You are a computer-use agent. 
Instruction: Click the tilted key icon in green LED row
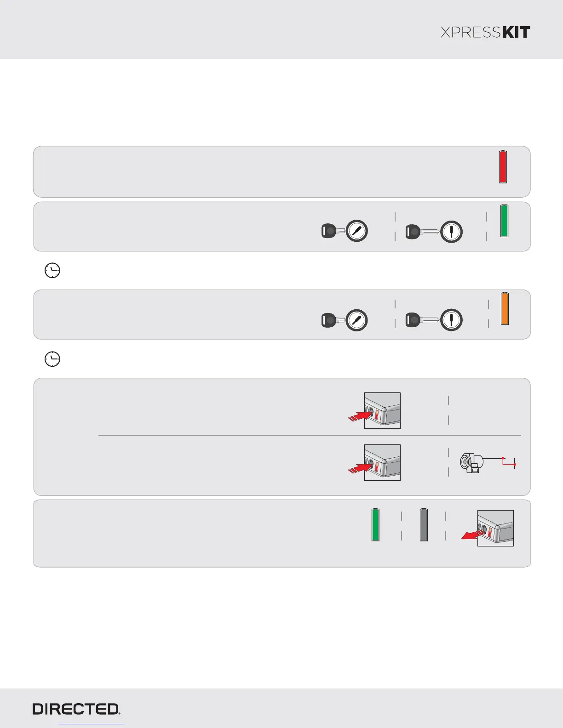pyautogui.click(x=345, y=231)
